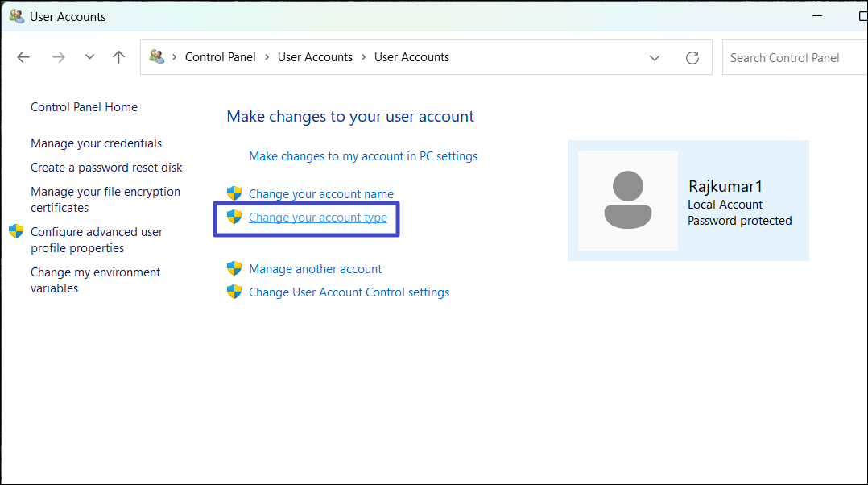868x485 pixels.
Task: Click Rajkumar1 account profile picture
Action: [627, 201]
